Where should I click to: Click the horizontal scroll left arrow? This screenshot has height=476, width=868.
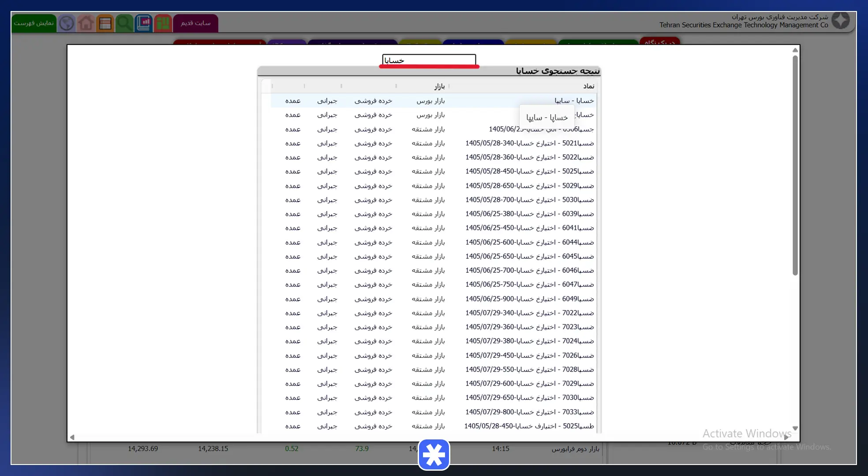click(x=72, y=437)
